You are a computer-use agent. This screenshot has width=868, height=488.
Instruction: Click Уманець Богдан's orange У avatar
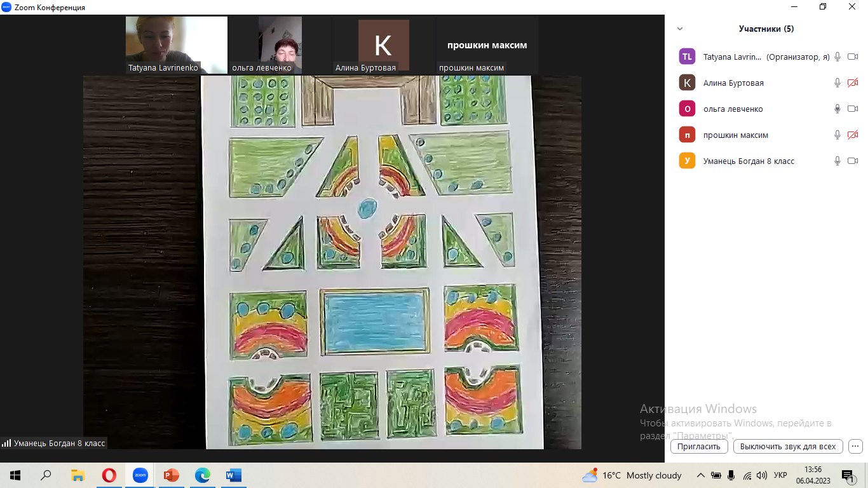point(687,161)
